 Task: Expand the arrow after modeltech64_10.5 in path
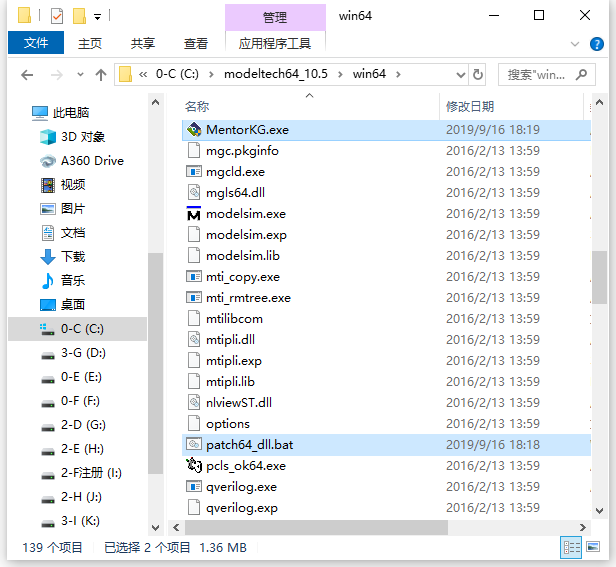point(340,74)
